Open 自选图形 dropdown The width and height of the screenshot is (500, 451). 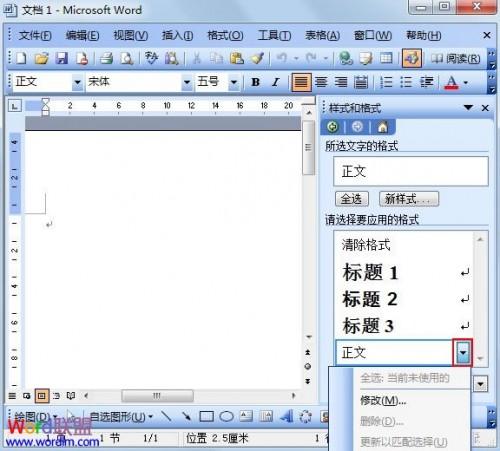(x=121, y=417)
